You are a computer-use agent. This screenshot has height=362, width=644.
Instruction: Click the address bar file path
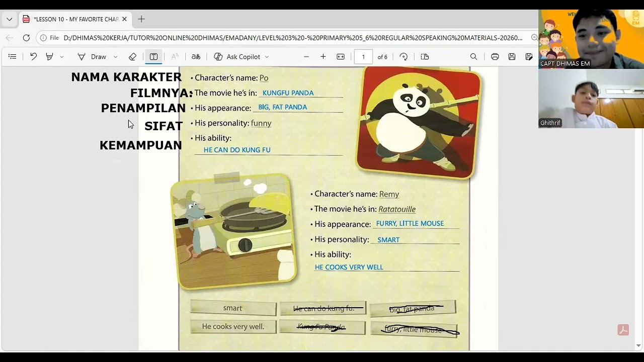click(x=293, y=38)
